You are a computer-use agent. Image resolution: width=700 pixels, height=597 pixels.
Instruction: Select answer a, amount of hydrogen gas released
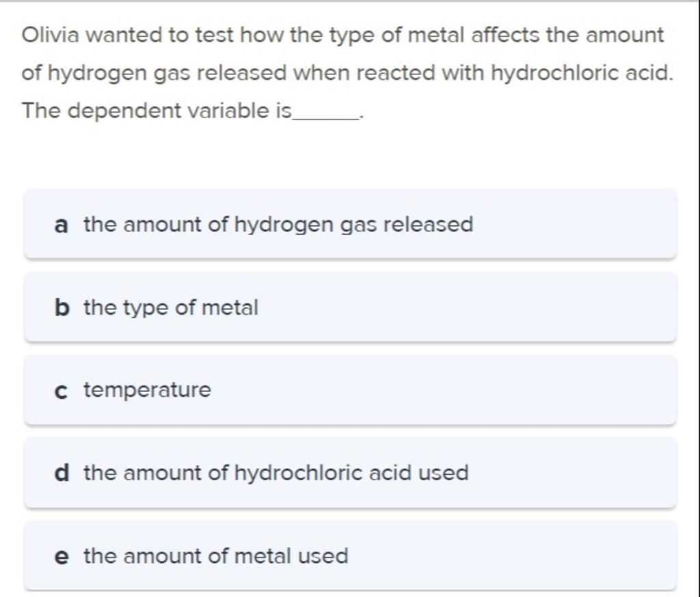pyautogui.click(x=350, y=225)
